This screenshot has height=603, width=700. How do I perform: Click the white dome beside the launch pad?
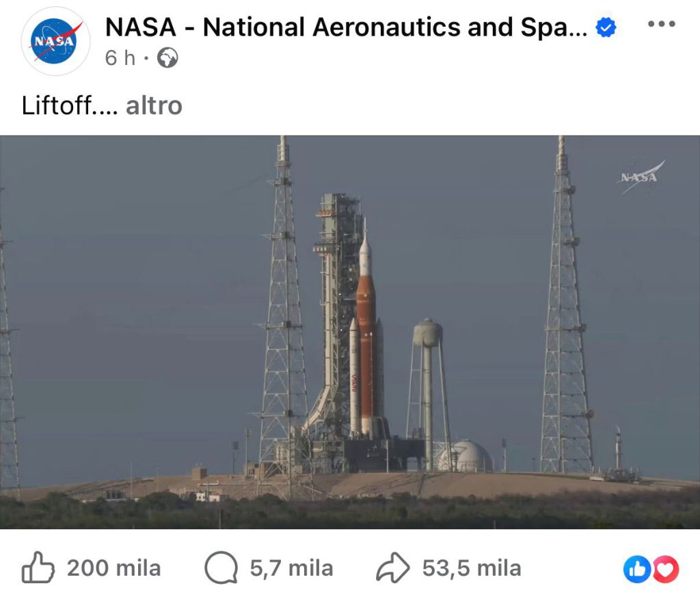coord(466,456)
